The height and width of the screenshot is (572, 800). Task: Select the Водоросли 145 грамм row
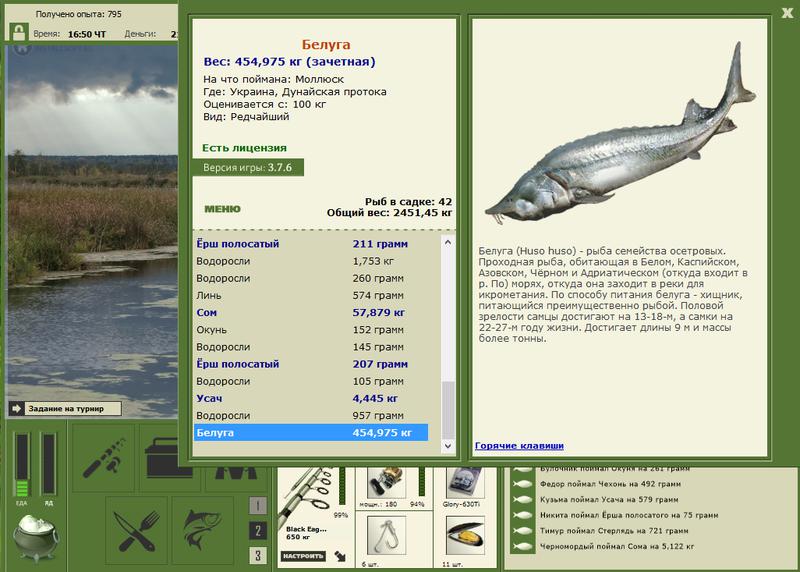311,347
